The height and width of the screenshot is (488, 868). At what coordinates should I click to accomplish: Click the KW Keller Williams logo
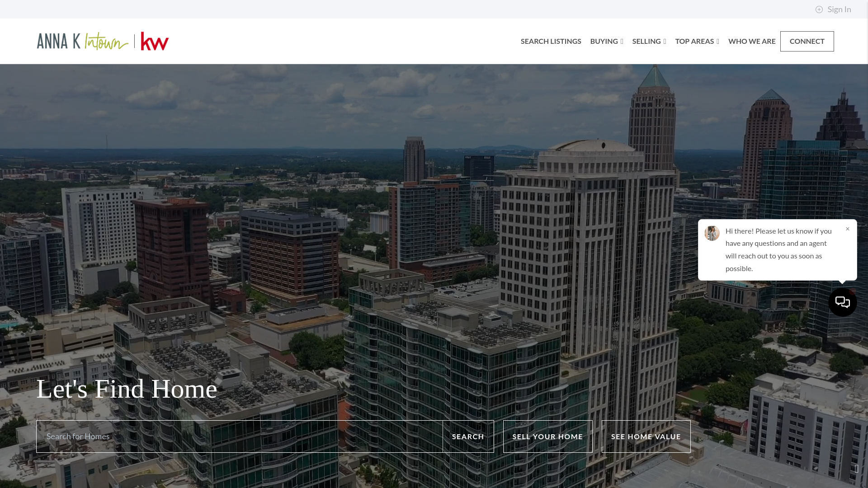[155, 41]
